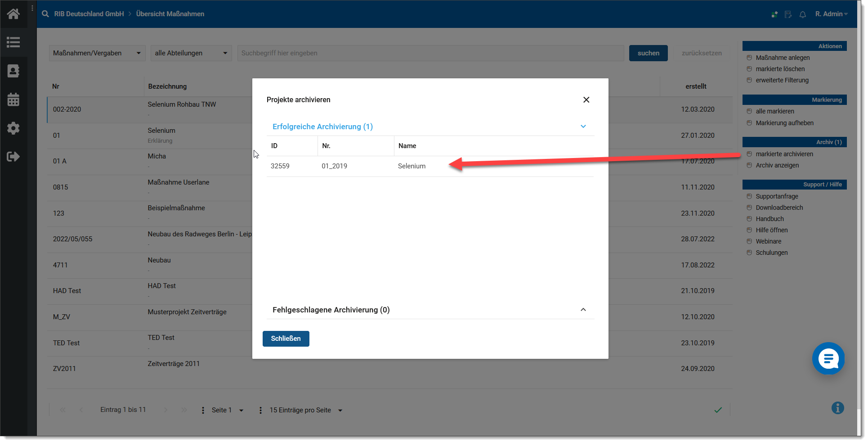Click the search magnifier in header
868x443 pixels.
(x=45, y=14)
